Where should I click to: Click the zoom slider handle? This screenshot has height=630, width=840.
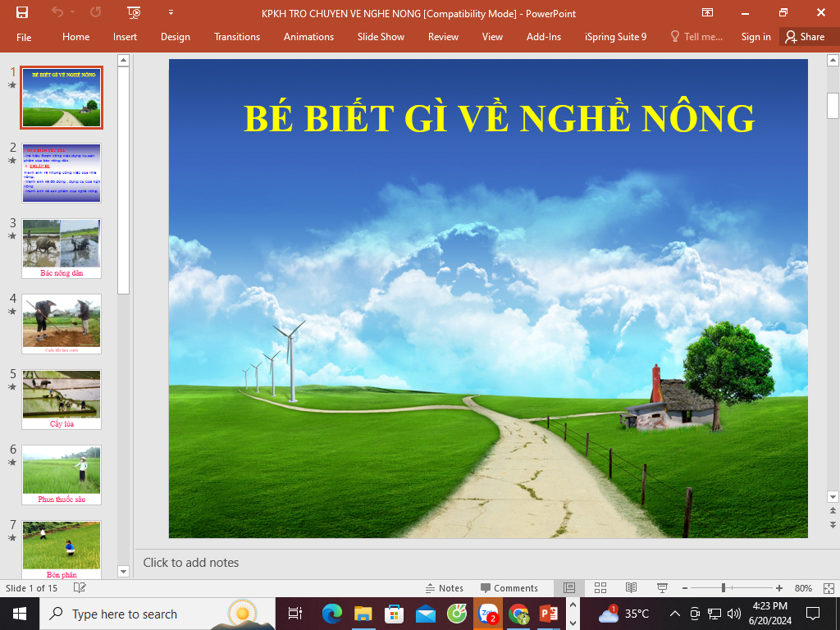(x=723, y=588)
